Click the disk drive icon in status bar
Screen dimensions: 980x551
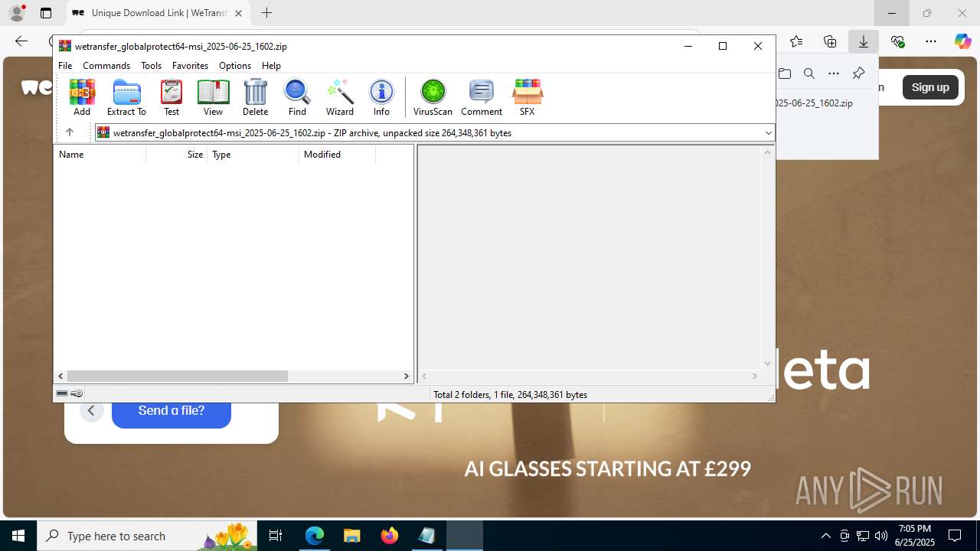click(62, 393)
